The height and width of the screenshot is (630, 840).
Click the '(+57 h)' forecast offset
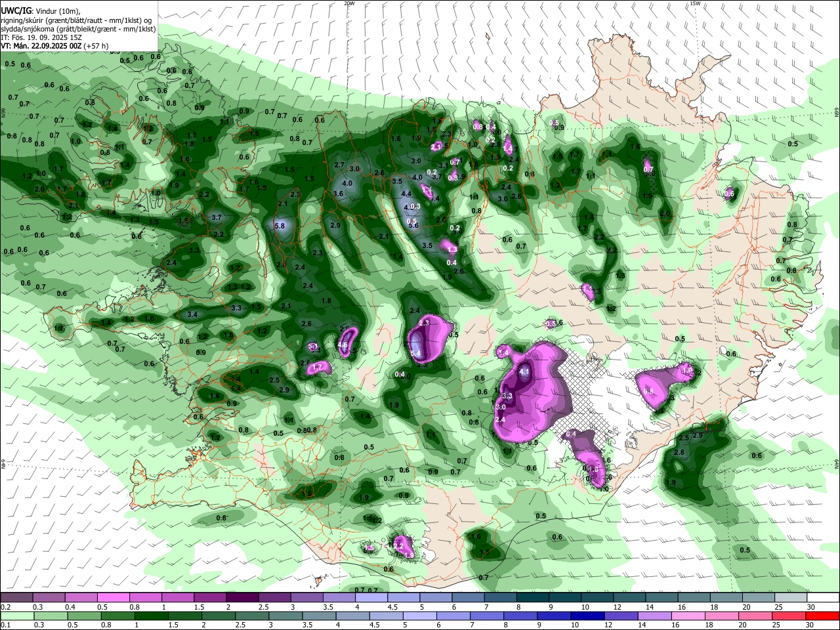coord(96,46)
